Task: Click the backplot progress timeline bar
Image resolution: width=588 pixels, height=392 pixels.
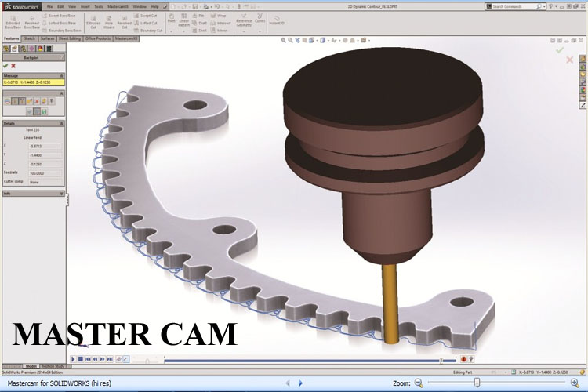Action: 310,361
